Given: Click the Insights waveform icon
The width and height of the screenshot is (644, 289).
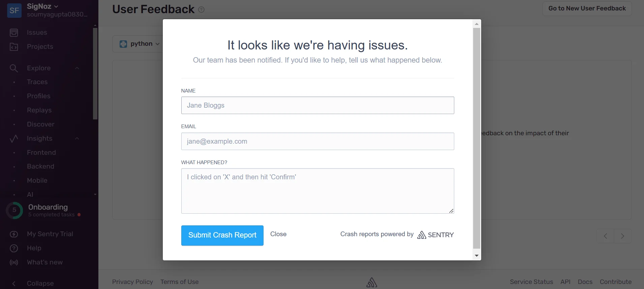Looking at the screenshot, I should pyautogui.click(x=14, y=139).
